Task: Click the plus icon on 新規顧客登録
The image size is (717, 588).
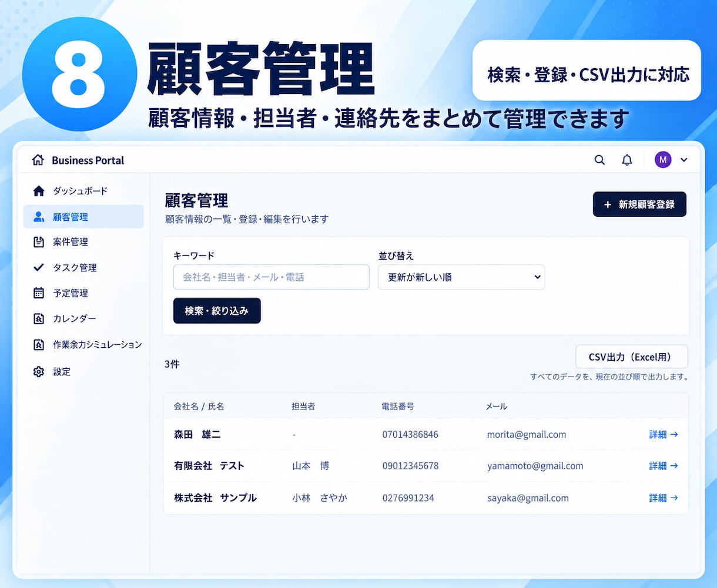Action: [608, 204]
